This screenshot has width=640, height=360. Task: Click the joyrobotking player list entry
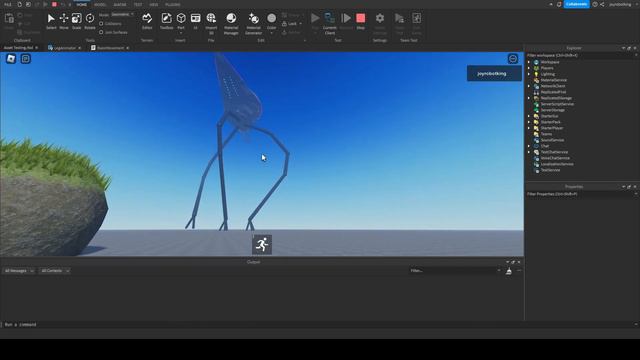pos(494,73)
